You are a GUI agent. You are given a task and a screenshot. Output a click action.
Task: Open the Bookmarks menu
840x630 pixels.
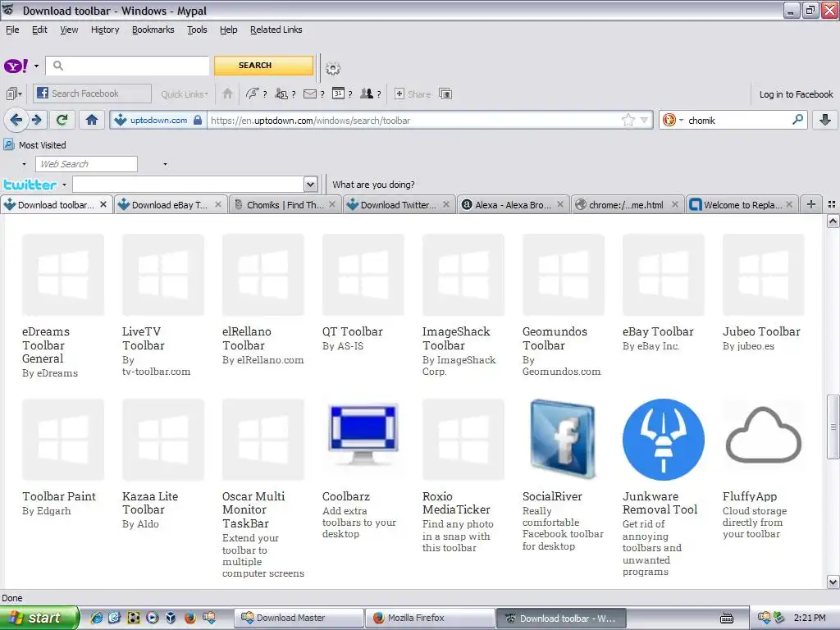[153, 30]
